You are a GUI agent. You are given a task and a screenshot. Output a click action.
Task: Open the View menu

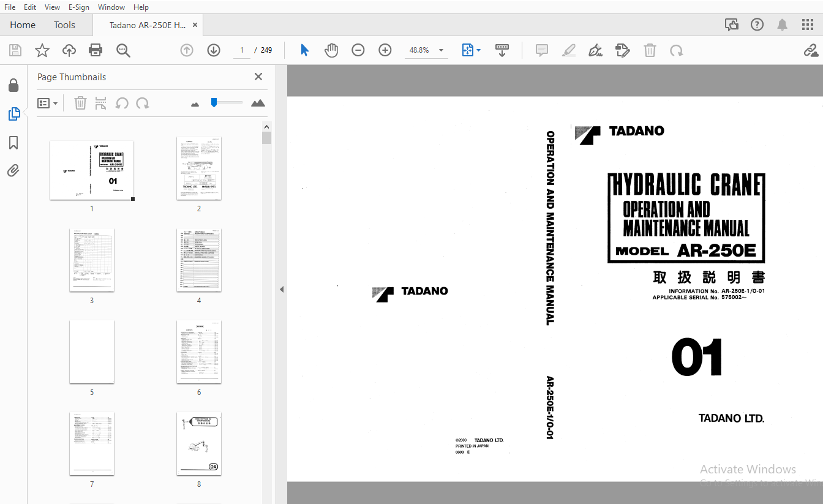click(x=53, y=7)
